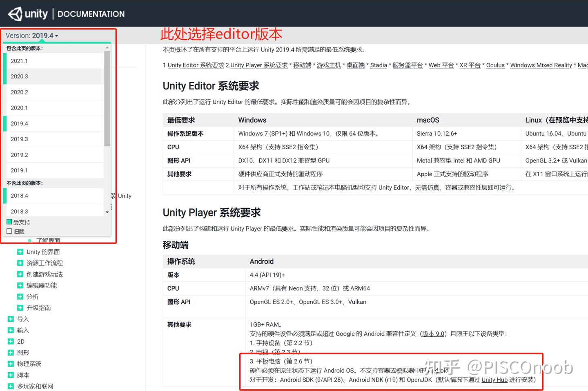
Task: Expand the 多玩家和联网 sidebar entry
Action: tap(11, 386)
